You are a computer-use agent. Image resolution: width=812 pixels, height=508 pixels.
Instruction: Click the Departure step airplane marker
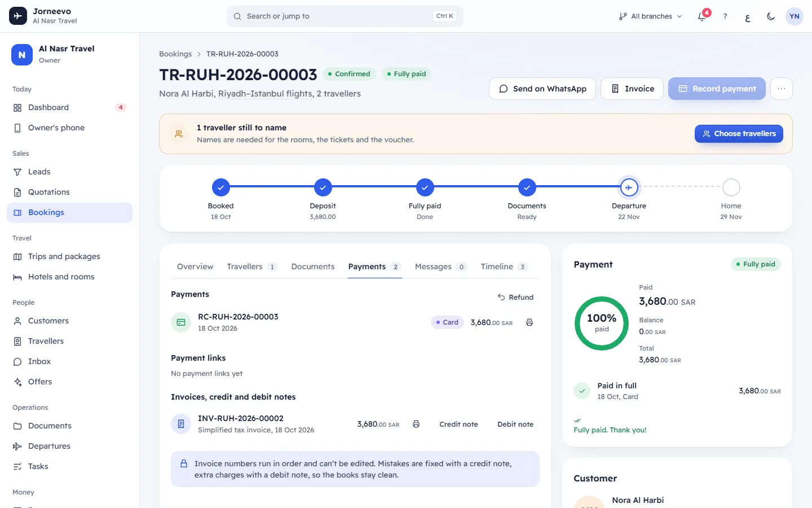pyautogui.click(x=629, y=187)
